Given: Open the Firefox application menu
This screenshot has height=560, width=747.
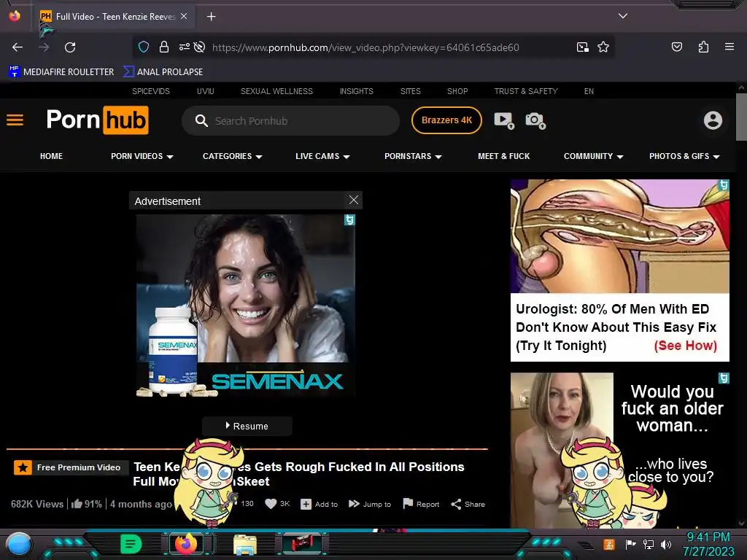Looking at the screenshot, I should pos(729,47).
